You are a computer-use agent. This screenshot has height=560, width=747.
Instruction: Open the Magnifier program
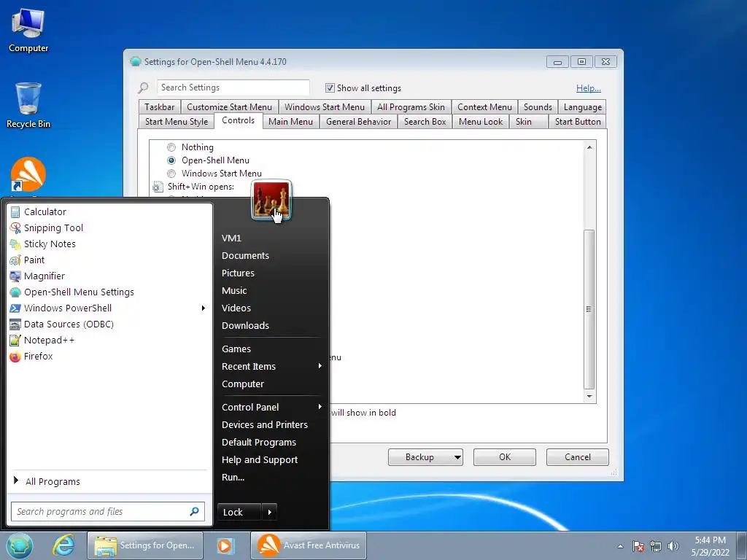109,276
